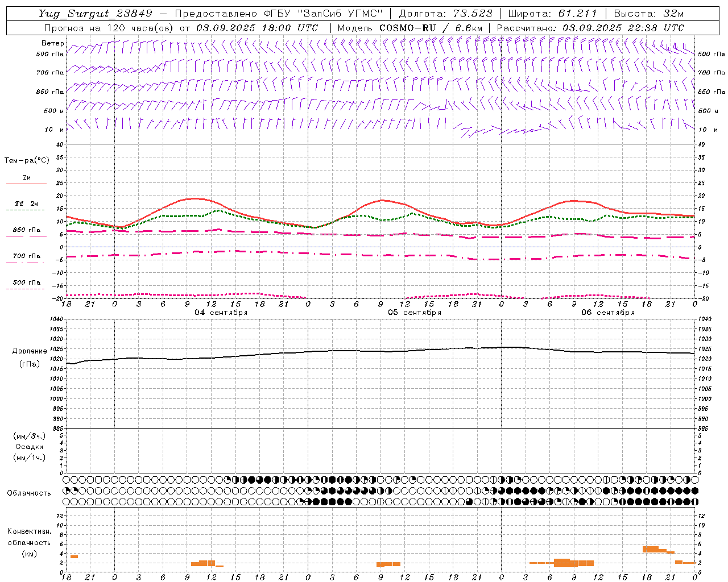The width and height of the screenshot is (728, 582).
Task: Click the station name Yug_Surgut_23849
Action: 96,14
